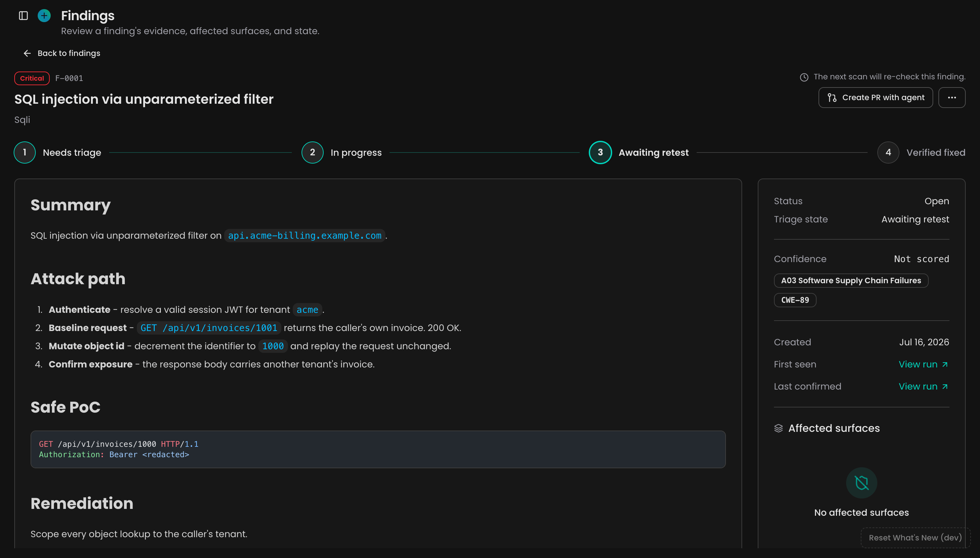The width and height of the screenshot is (980, 558).
Task: Click A03 Software Supply Chain Failures tag
Action: (x=851, y=281)
